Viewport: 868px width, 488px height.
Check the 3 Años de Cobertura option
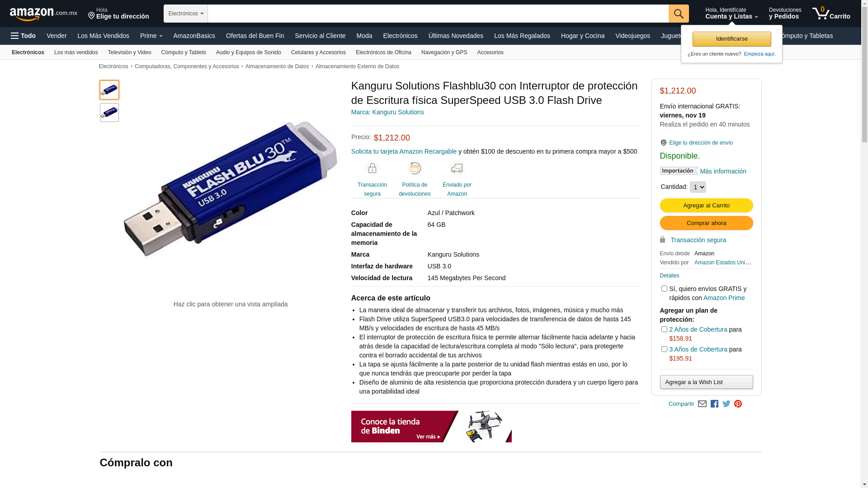pos(664,349)
